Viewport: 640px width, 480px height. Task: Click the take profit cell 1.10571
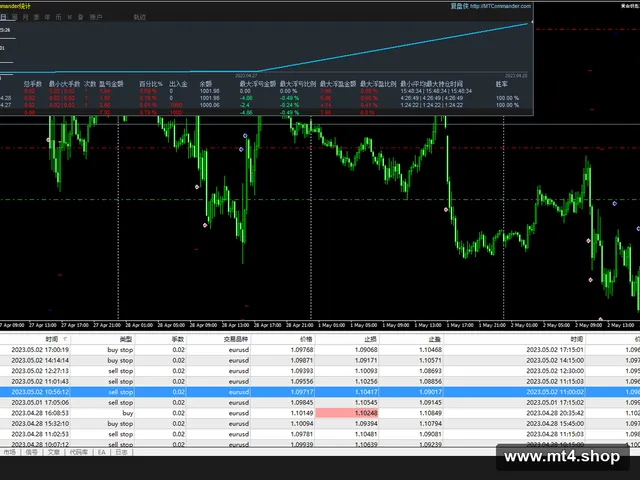pyautogui.click(x=430, y=360)
